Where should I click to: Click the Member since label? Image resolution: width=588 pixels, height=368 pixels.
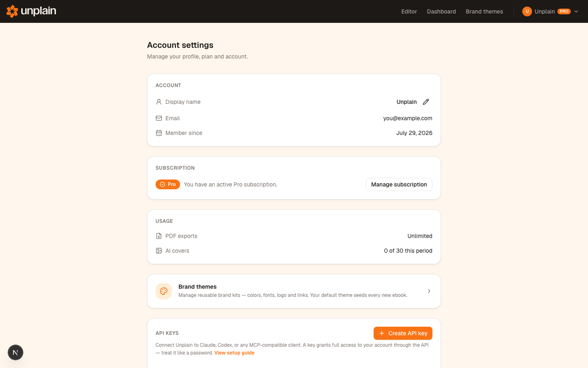pos(184,133)
